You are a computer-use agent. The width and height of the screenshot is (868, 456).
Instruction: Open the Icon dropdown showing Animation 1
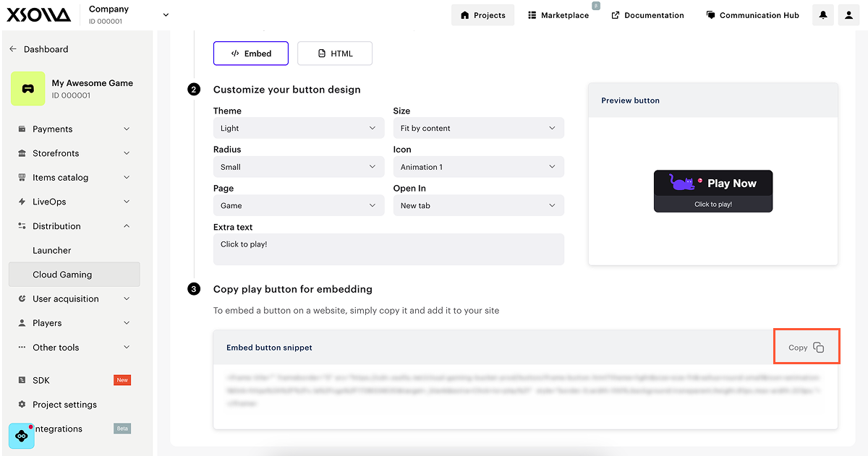click(x=478, y=167)
